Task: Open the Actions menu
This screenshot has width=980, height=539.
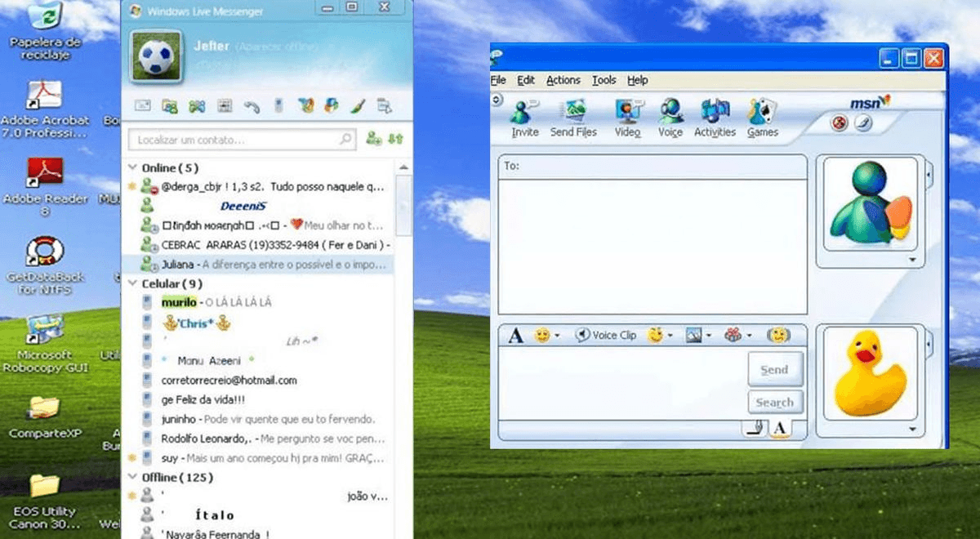Action: [x=563, y=80]
